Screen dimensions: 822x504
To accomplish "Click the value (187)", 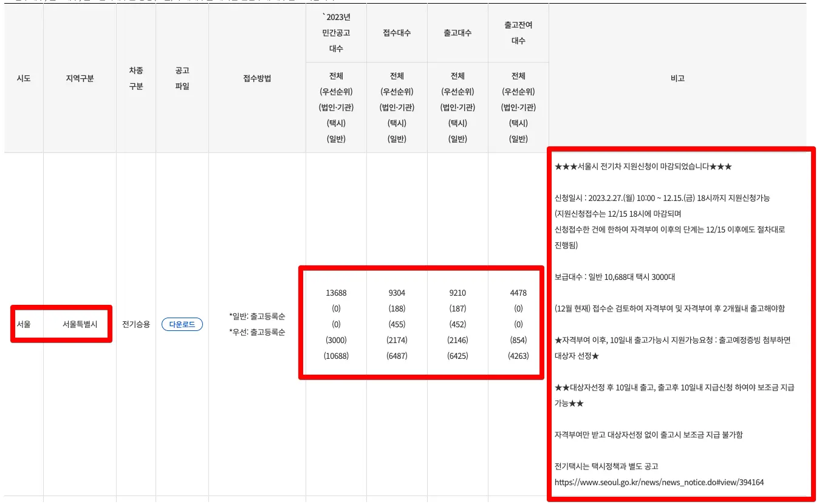I will pos(457,308).
